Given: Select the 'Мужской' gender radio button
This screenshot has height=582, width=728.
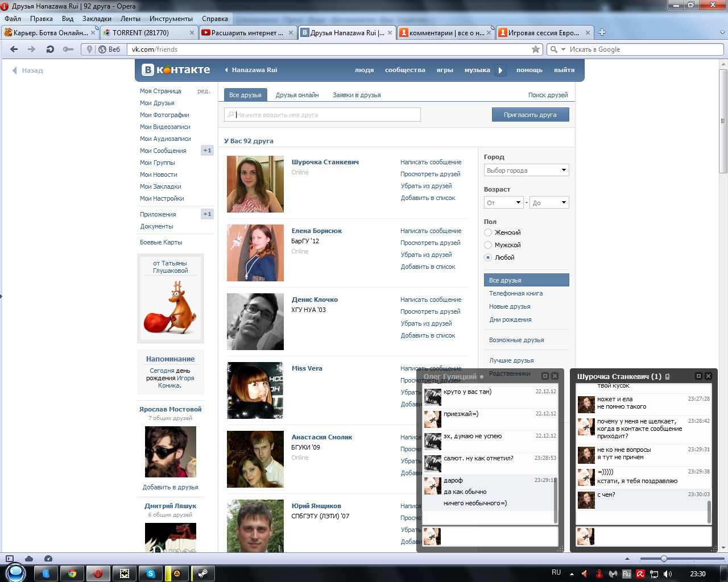Looking at the screenshot, I should 488,245.
